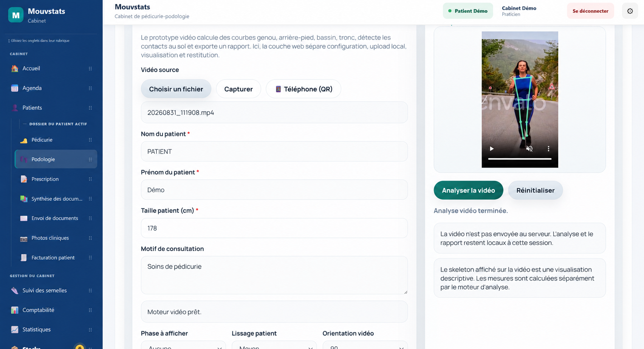644x349 pixels.
Task: Click the Agenda calendar icon
Action: click(15, 88)
